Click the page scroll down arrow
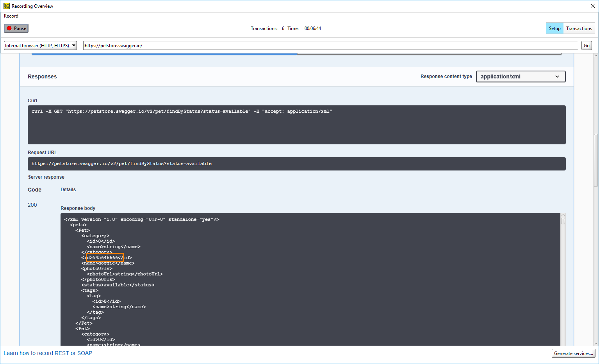The image size is (599, 364). (595, 344)
